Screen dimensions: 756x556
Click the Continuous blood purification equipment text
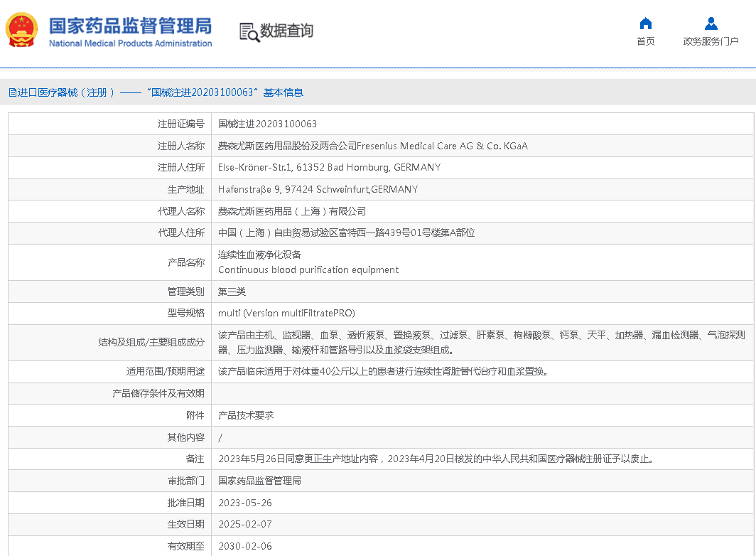coord(308,270)
